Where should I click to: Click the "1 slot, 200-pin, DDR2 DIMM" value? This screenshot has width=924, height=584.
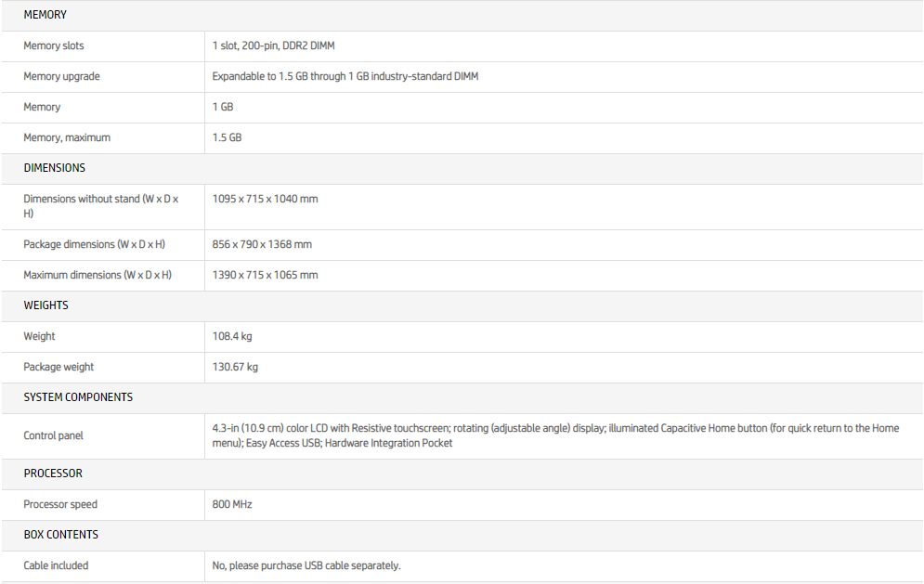pos(273,45)
